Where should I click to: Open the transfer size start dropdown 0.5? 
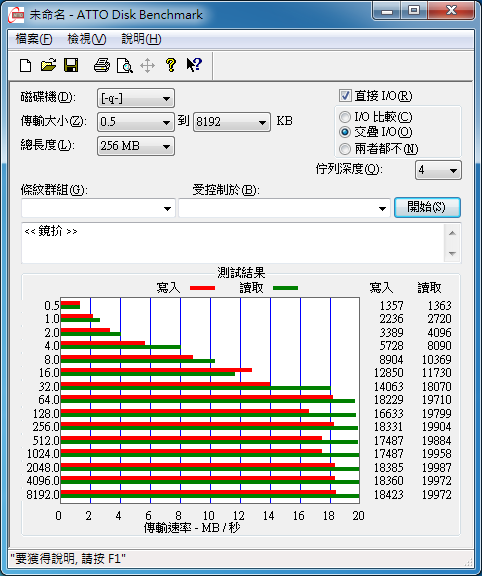[x=136, y=122]
